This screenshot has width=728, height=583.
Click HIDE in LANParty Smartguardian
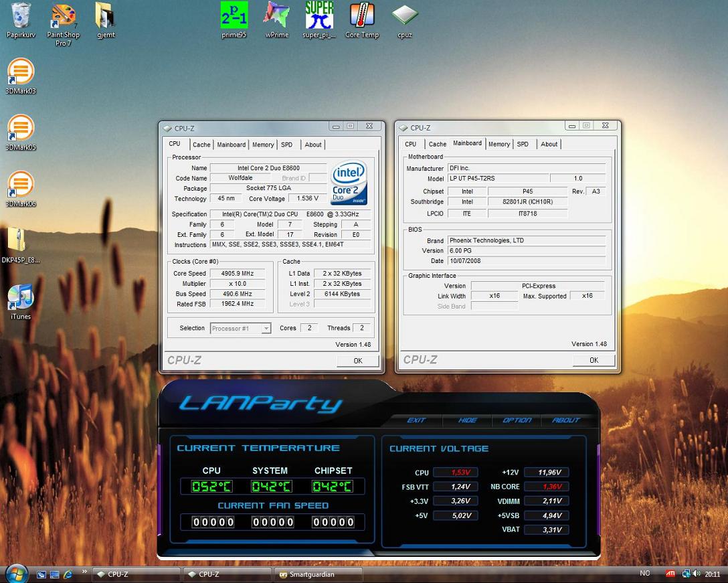coord(467,420)
